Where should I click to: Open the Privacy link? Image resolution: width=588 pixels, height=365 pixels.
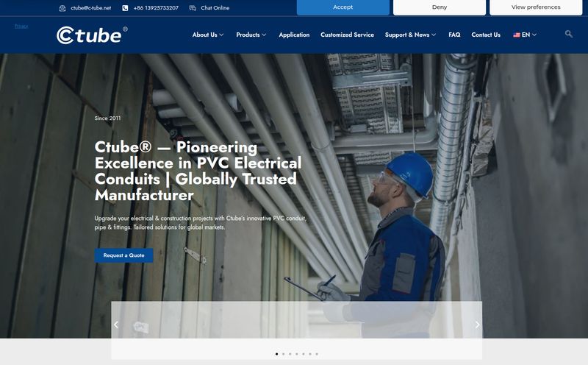tap(21, 26)
